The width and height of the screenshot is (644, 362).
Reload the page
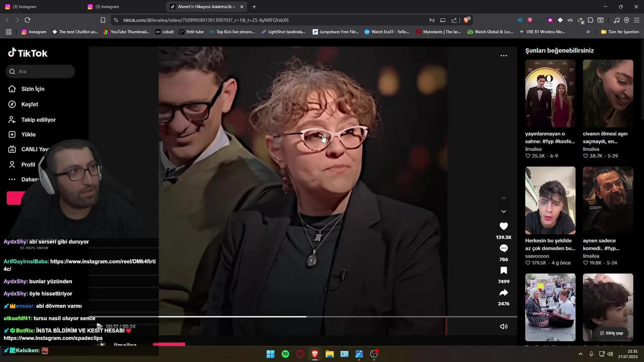click(27, 20)
